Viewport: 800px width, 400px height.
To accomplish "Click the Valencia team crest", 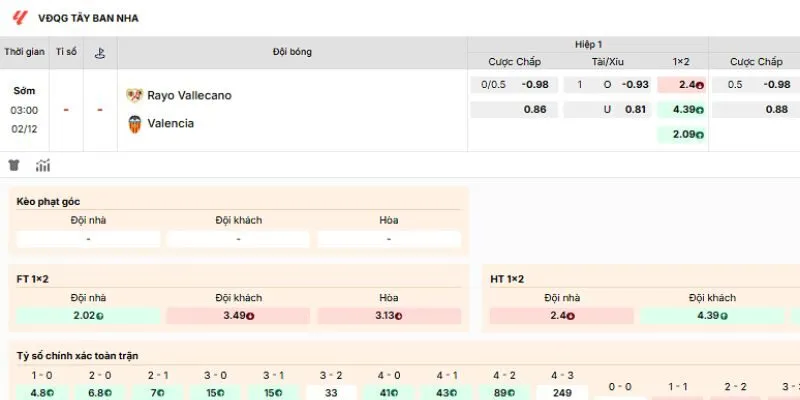I will click(x=134, y=124).
